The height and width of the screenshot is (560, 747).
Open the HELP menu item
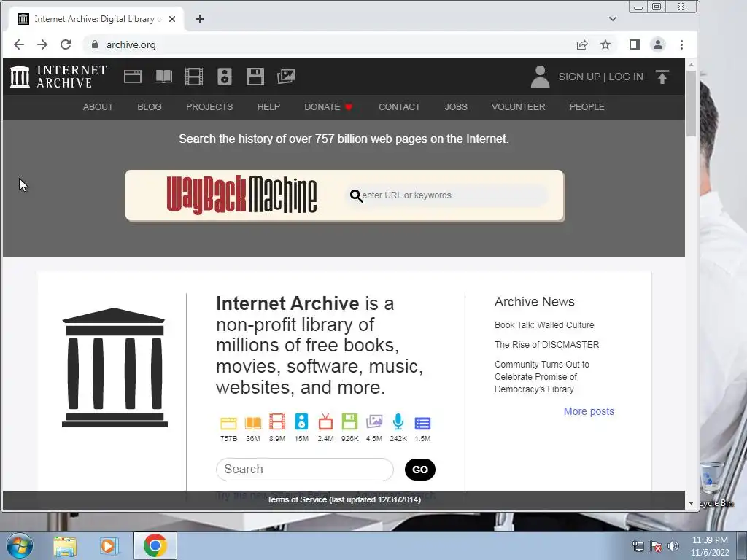pyautogui.click(x=268, y=107)
